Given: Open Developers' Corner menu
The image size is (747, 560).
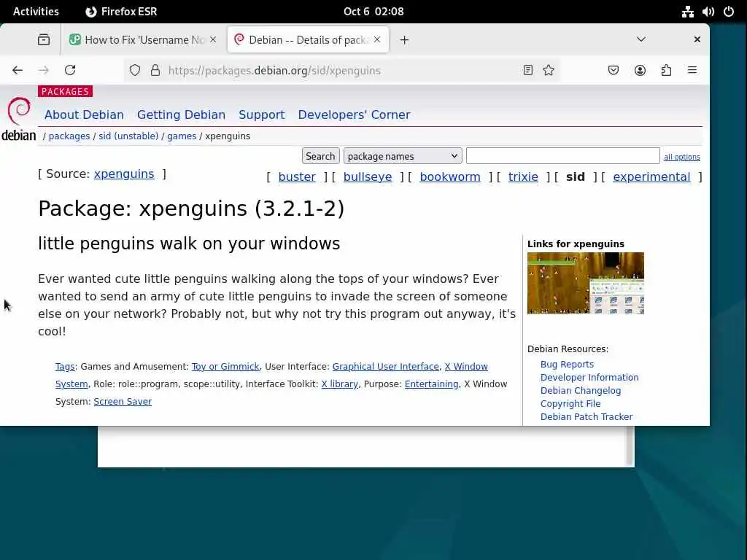Looking at the screenshot, I should point(354,114).
